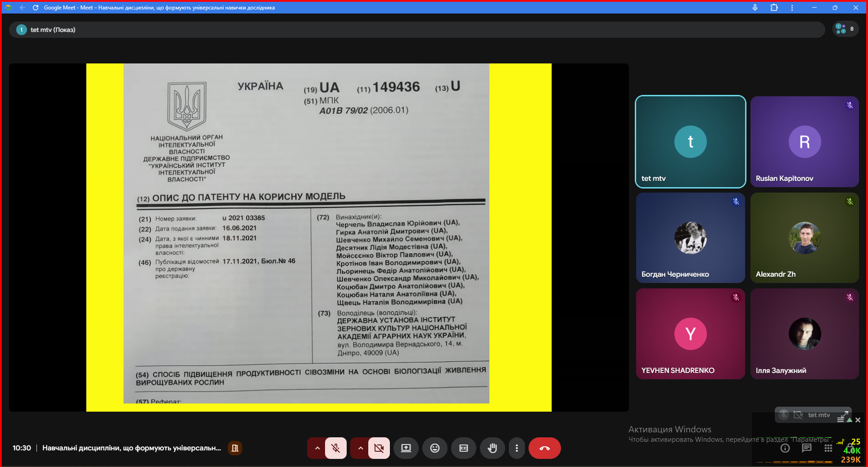
Task: Select the Ruslan Kapitonov participant tile
Action: tap(805, 142)
